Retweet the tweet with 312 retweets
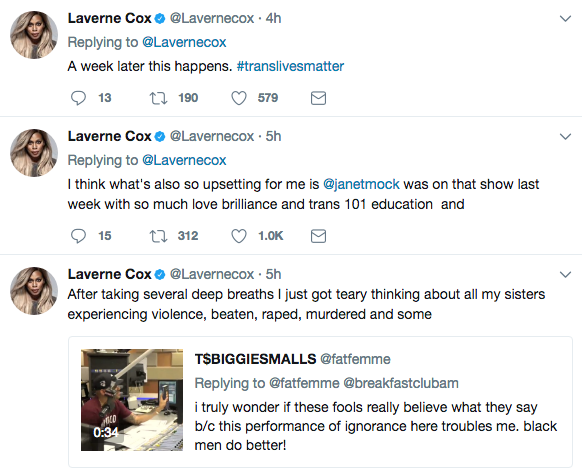This screenshot has height=471, width=582. 158,236
